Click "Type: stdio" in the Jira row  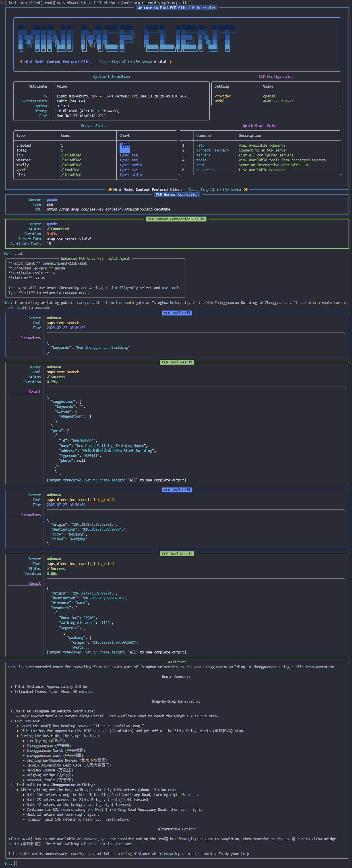point(131,175)
